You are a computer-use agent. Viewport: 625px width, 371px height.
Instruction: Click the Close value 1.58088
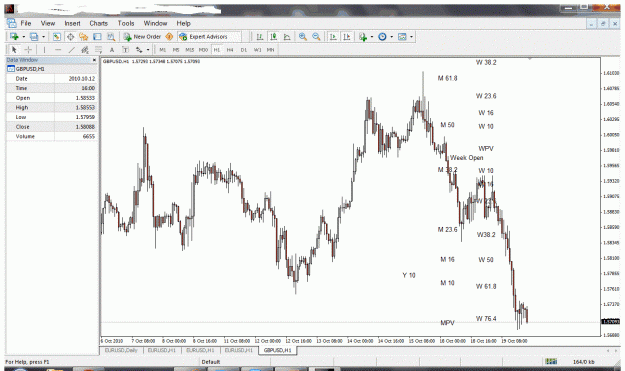[x=85, y=127]
